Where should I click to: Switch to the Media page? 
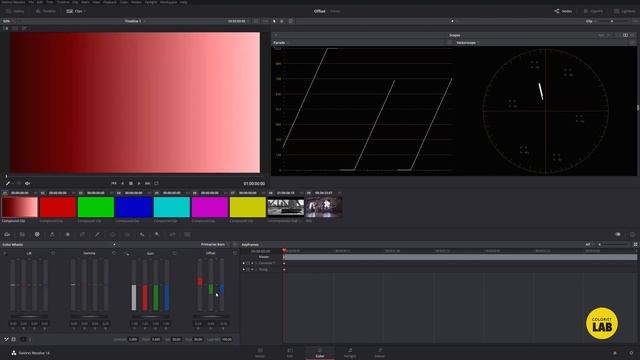[260, 353]
